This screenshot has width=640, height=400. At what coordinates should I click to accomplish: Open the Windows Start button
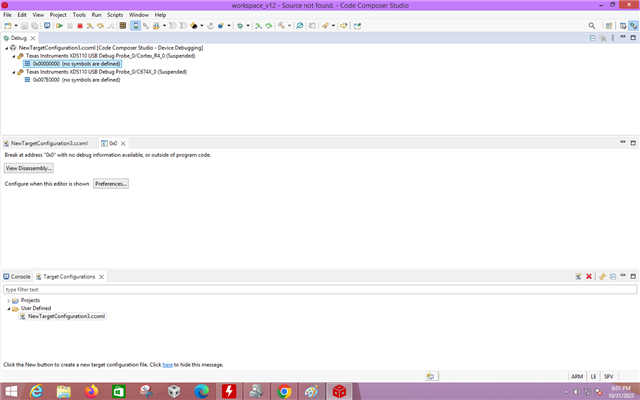coord(11,392)
